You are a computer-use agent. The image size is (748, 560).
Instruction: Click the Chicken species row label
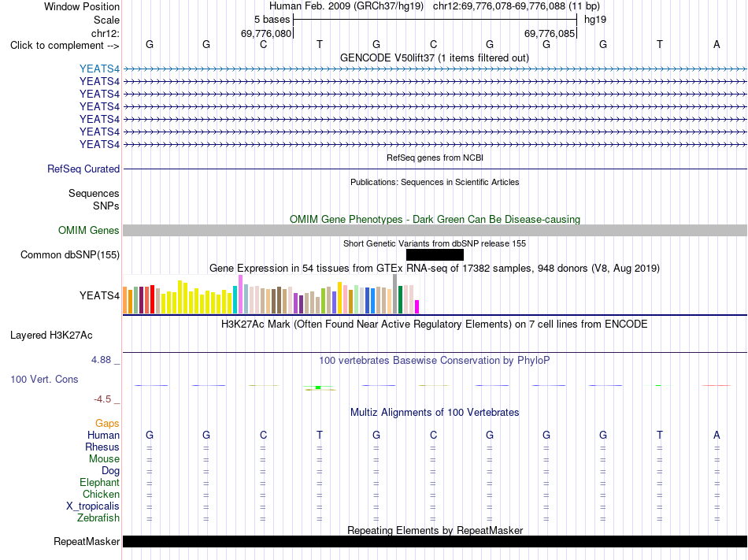pyautogui.click(x=101, y=494)
